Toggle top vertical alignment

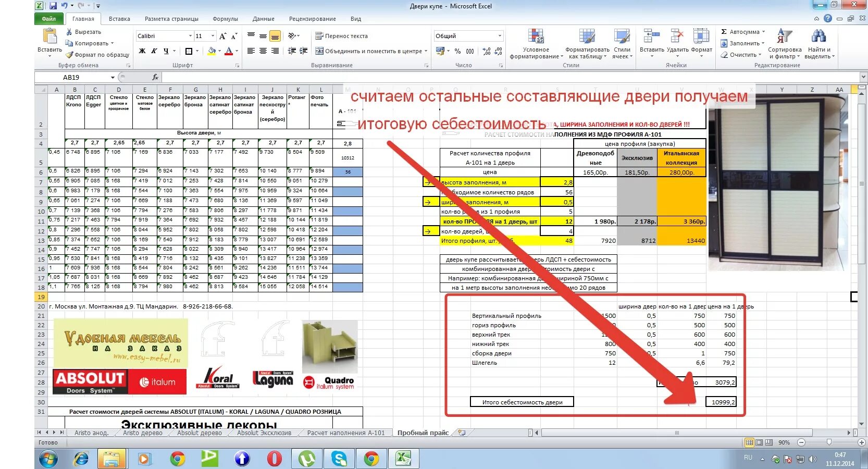click(251, 36)
